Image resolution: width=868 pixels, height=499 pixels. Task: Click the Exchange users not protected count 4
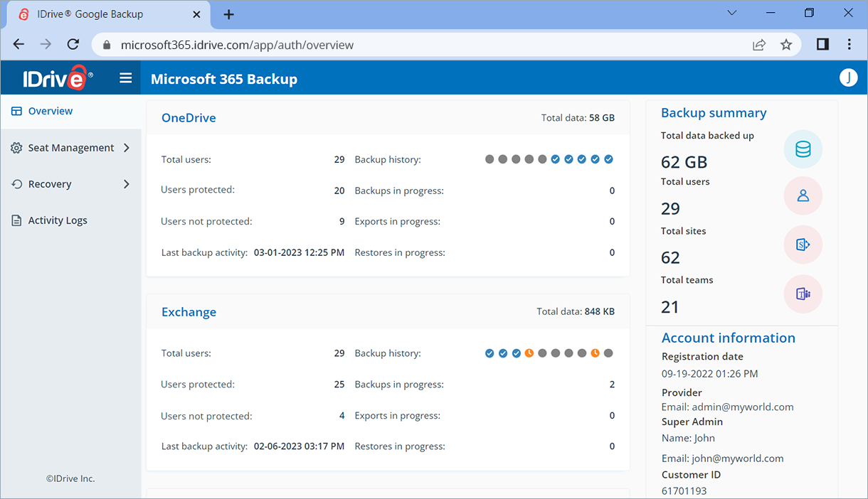point(342,416)
